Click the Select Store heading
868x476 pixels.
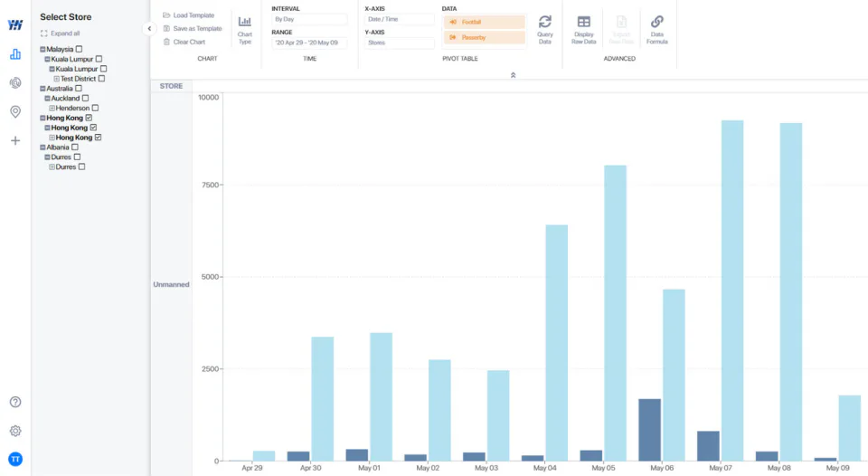click(x=65, y=17)
